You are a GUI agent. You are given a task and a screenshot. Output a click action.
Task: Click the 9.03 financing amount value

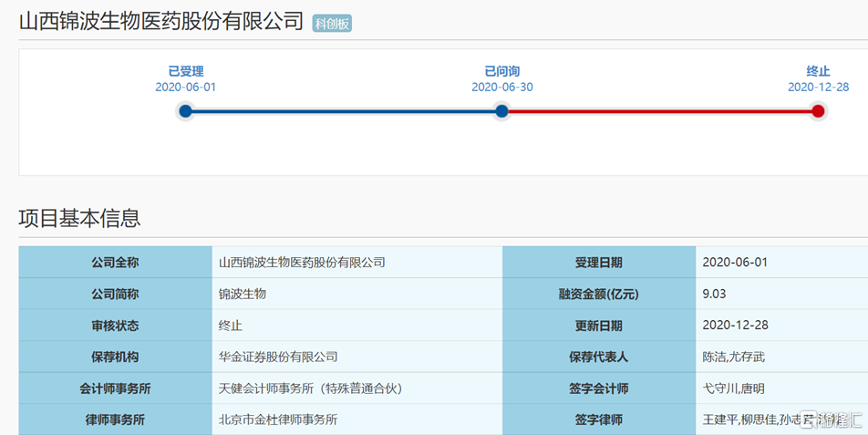click(x=714, y=294)
